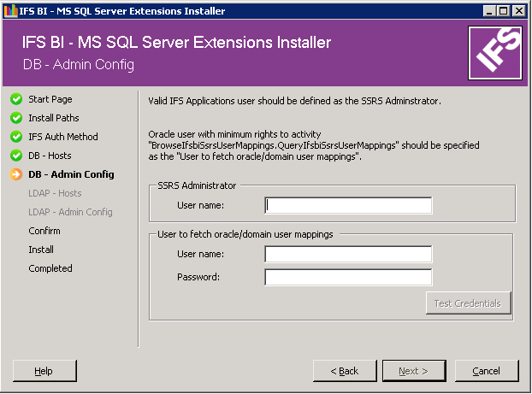Screen dimensions: 532x394
Task: Cancel the installer wizard
Action: pos(486,371)
